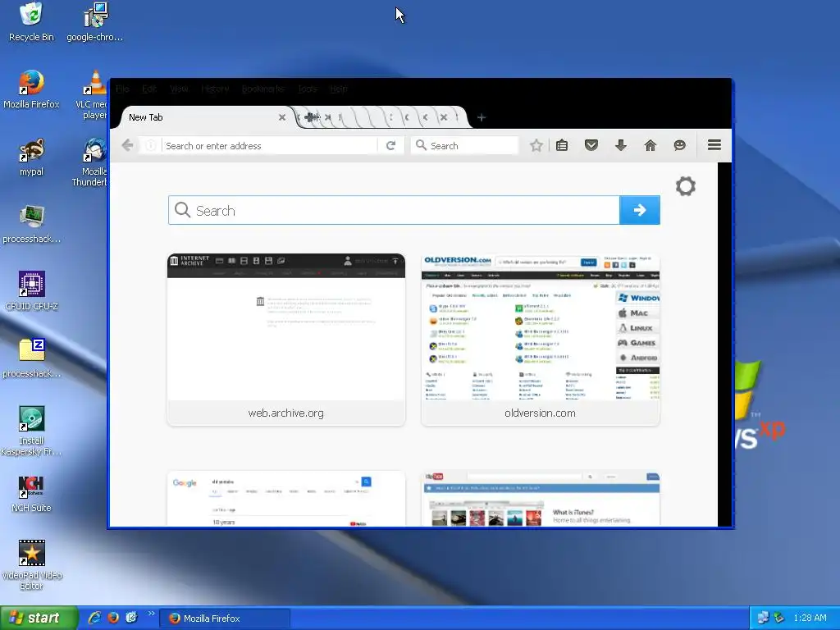The image size is (840, 630).
Task: Open the File menu
Action: point(122,89)
